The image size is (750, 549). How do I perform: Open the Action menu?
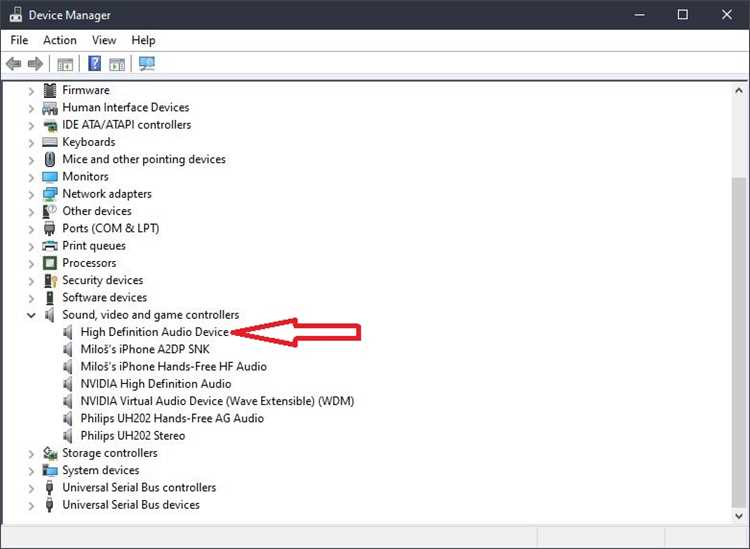(x=60, y=40)
